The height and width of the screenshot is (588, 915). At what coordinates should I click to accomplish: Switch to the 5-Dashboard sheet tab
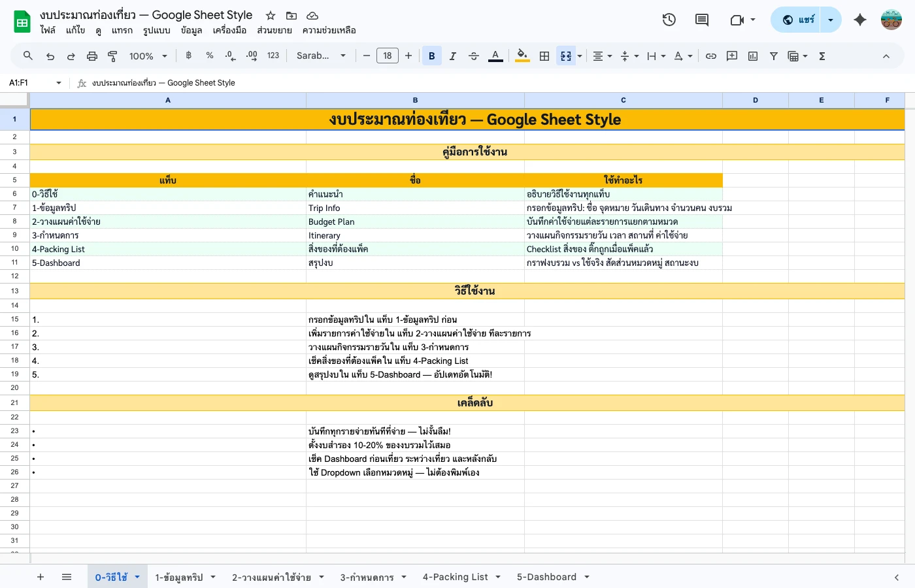pyautogui.click(x=546, y=577)
